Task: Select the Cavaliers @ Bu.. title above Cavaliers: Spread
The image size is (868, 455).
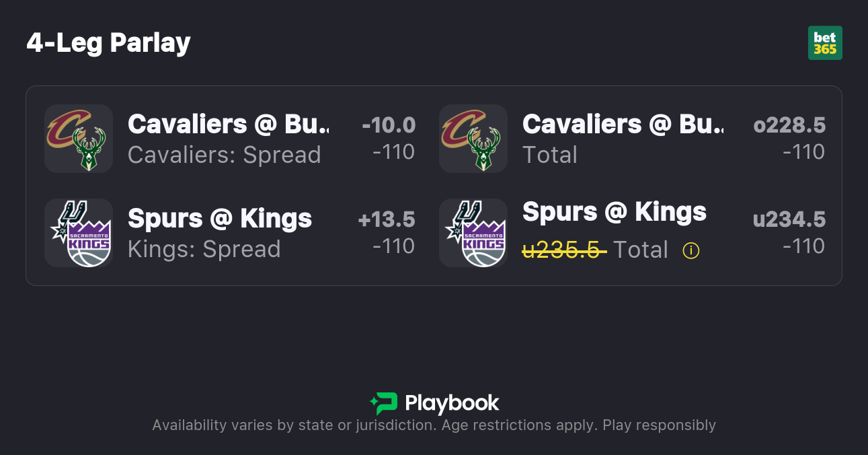Action: coord(229,125)
